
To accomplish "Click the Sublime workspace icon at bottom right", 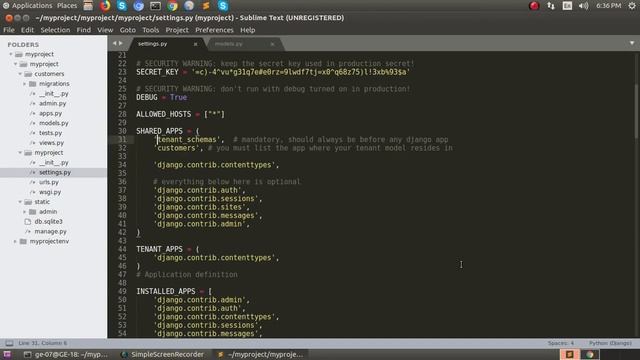I will click(x=569, y=355).
